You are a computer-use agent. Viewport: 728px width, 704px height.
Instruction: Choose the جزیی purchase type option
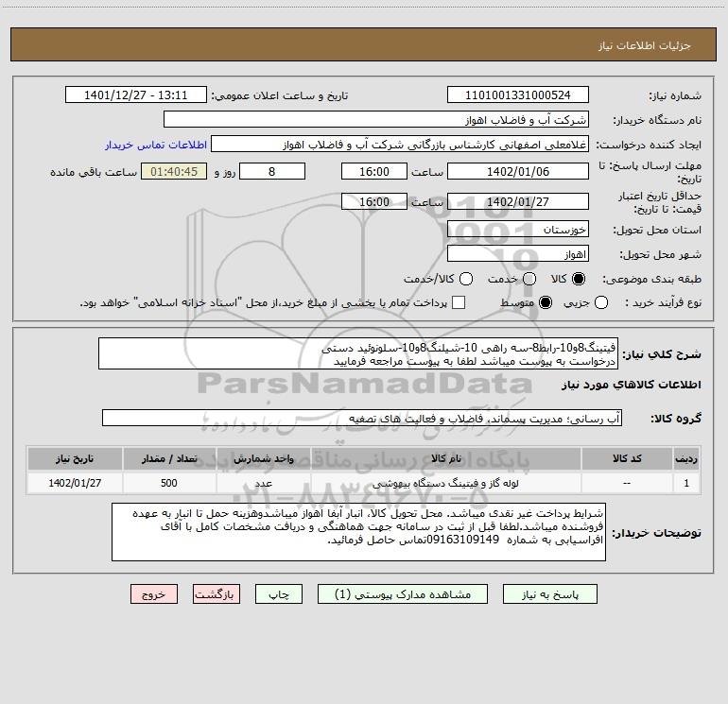600,302
